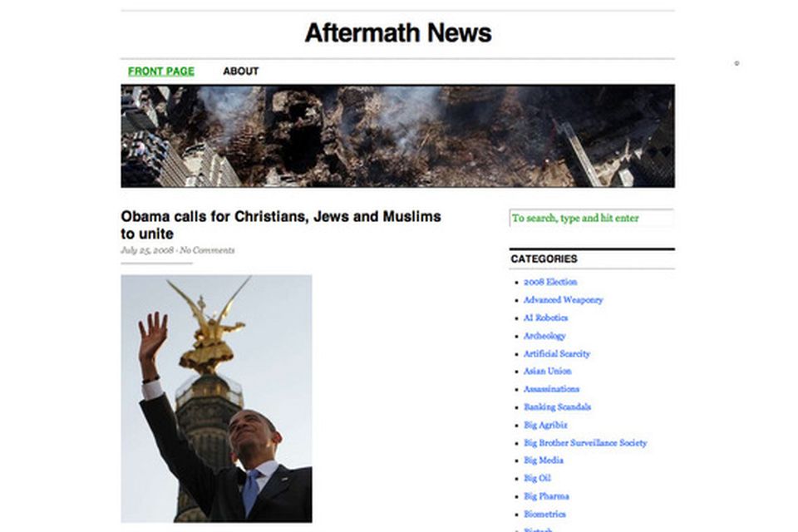798x532 pixels.
Task: Open Big Brother Surveillance Society category
Action: (x=585, y=443)
